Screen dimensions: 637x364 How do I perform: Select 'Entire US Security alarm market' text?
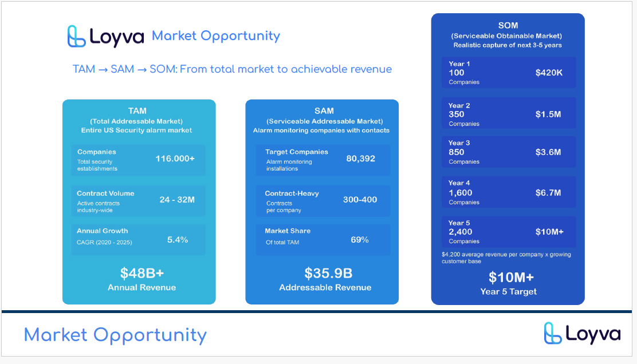point(136,130)
